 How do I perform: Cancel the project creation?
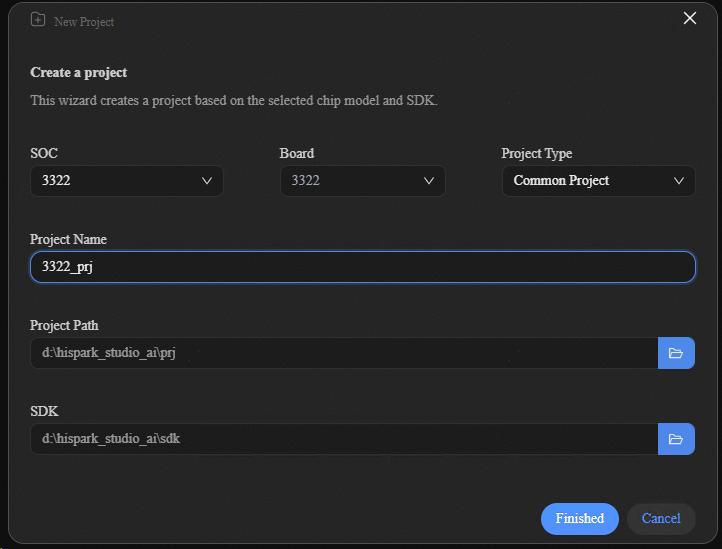pyautogui.click(x=661, y=518)
